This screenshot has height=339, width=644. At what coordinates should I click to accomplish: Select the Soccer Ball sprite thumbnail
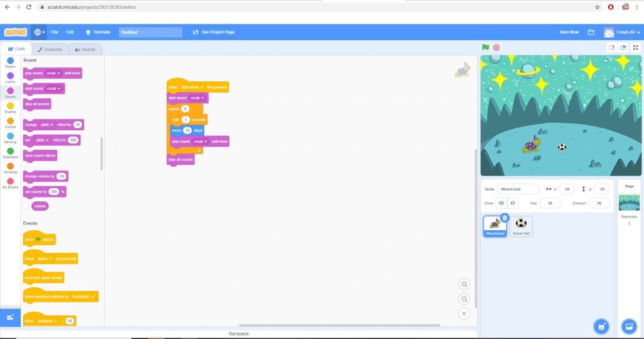[521, 225]
